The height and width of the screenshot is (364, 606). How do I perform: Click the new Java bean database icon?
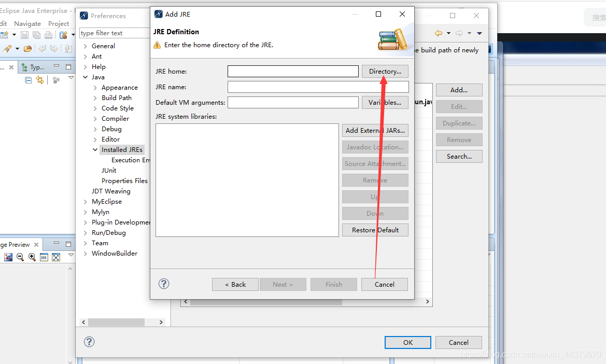point(64,35)
